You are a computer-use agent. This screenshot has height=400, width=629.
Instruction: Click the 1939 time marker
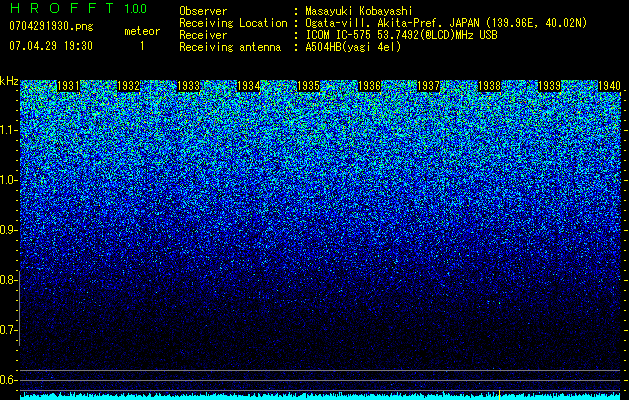tap(549, 86)
